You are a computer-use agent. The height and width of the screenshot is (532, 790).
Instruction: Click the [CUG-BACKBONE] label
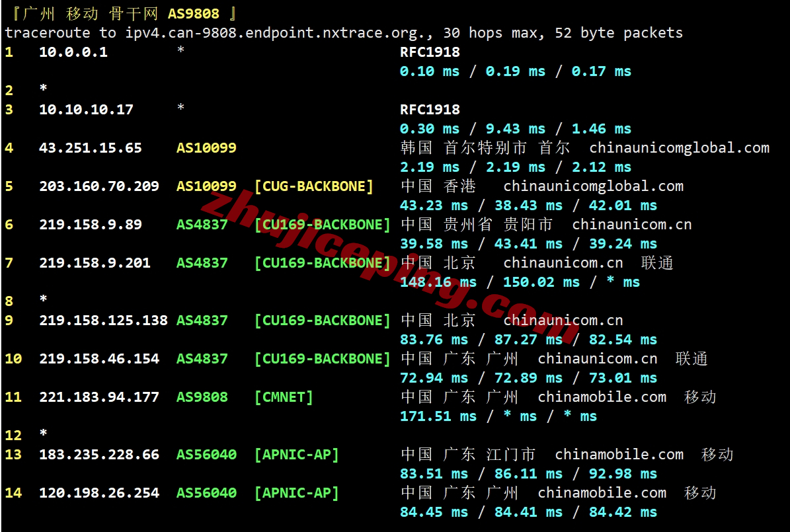point(314,186)
